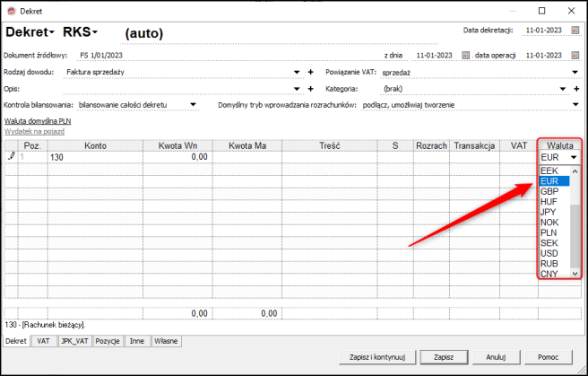Click pencil edit marker on row 1

tap(12, 156)
